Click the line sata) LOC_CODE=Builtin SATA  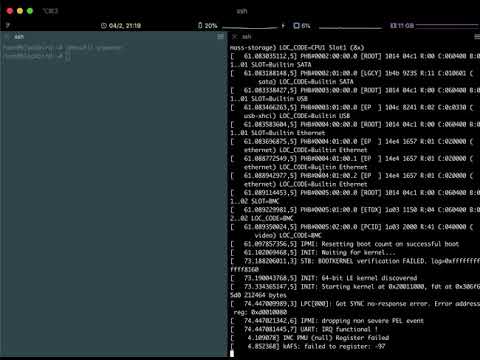[306, 82]
